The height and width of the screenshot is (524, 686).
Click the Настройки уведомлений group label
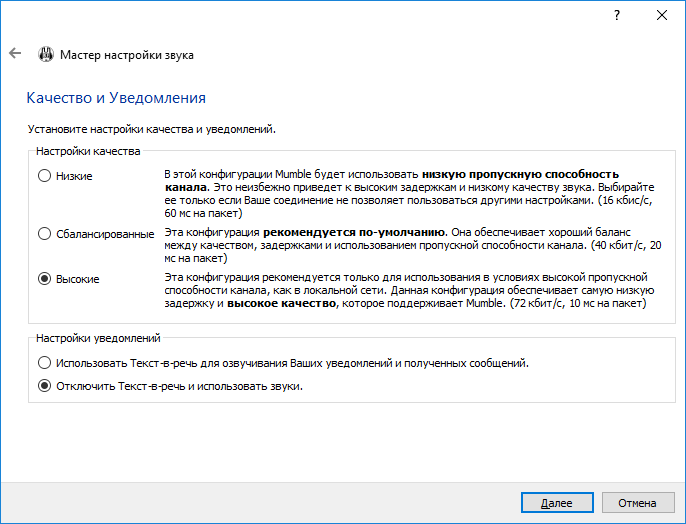click(x=98, y=338)
